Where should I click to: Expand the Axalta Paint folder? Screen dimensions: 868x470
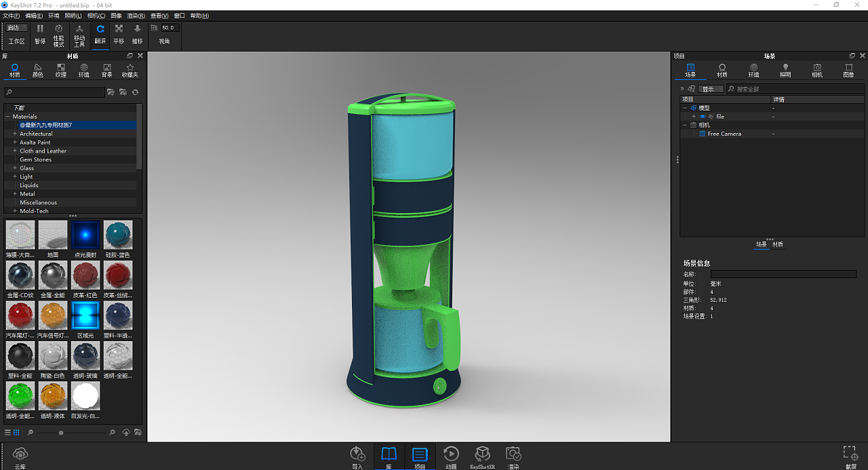pyautogui.click(x=14, y=142)
